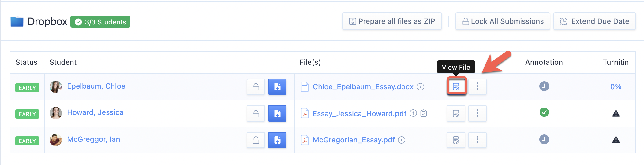Viewport: 644px width, 165px height.
Task: Open the 0% Turnitin score for Chloe
Action: 616,87
